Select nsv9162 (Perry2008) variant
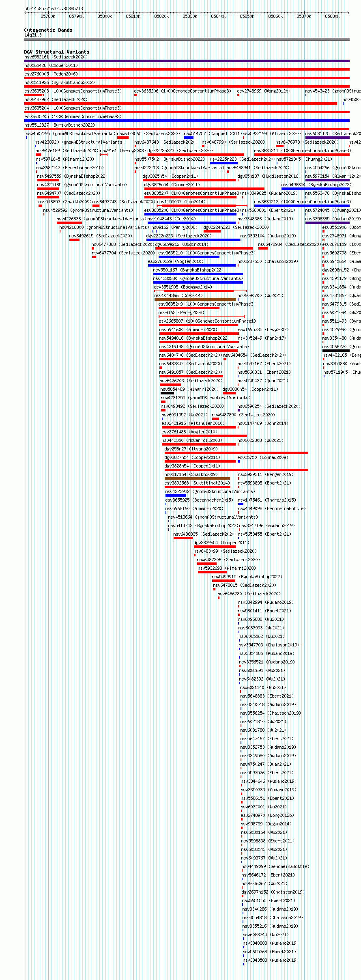361x980 pixels. coord(174,227)
